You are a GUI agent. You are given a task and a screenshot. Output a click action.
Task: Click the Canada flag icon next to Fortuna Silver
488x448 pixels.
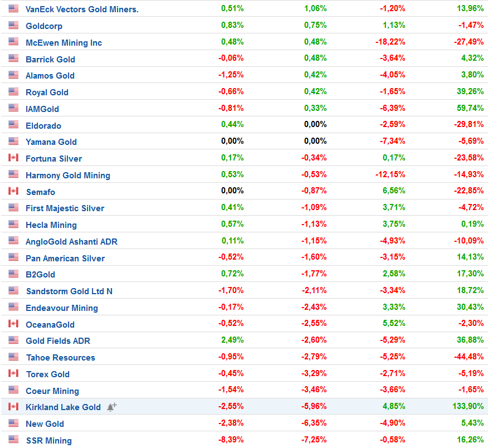pyautogui.click(x=13, y=158)
